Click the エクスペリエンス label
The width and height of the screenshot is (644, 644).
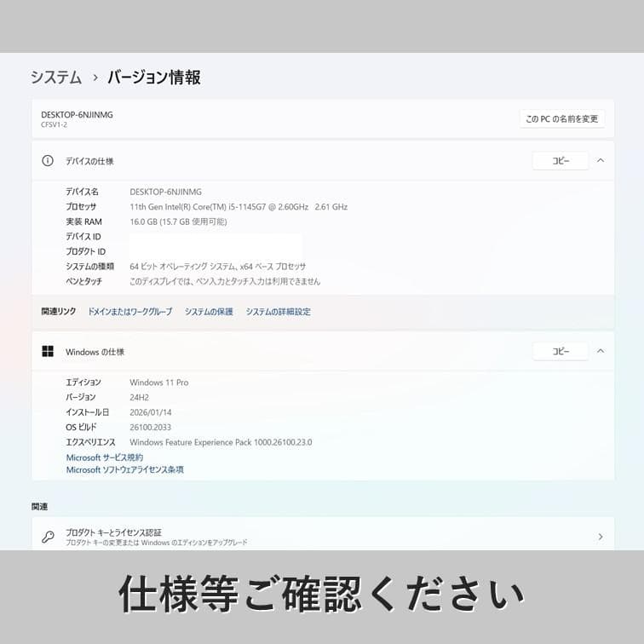(x=91, y=442)
